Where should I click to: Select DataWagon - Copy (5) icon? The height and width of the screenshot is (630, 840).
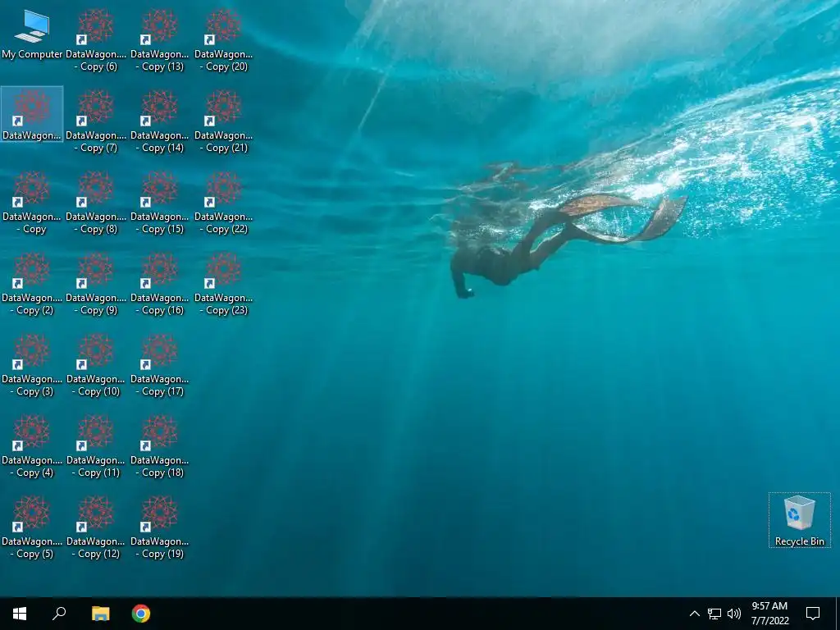pos(32,528)
